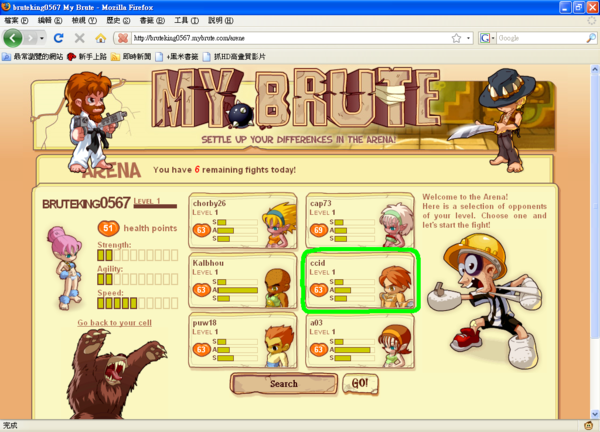Click scrollbar down arrow
The width and height of the screenshot is (600, 432).
[x=595, y=414]
